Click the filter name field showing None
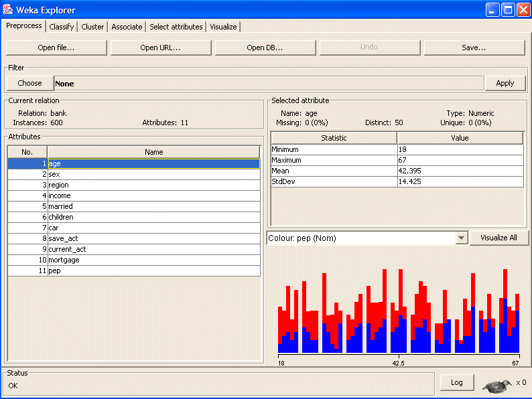Screen dimensions: 532x399 (x=268, y=84)
